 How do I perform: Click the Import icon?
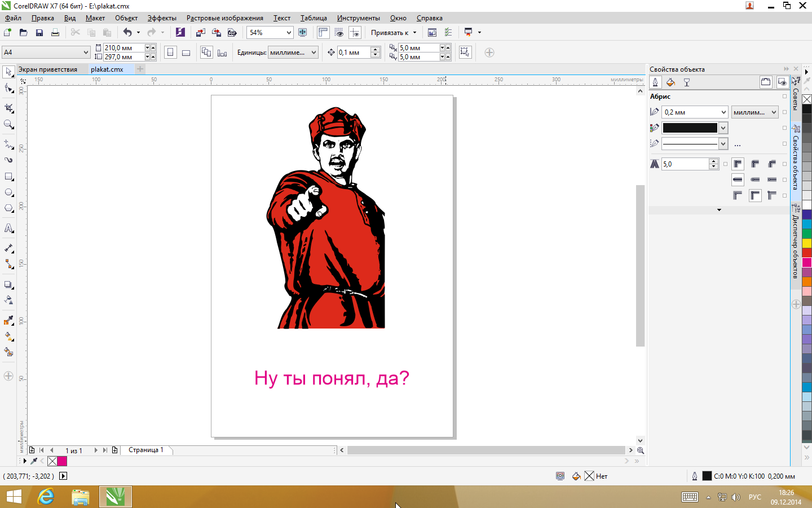[201, 33]
